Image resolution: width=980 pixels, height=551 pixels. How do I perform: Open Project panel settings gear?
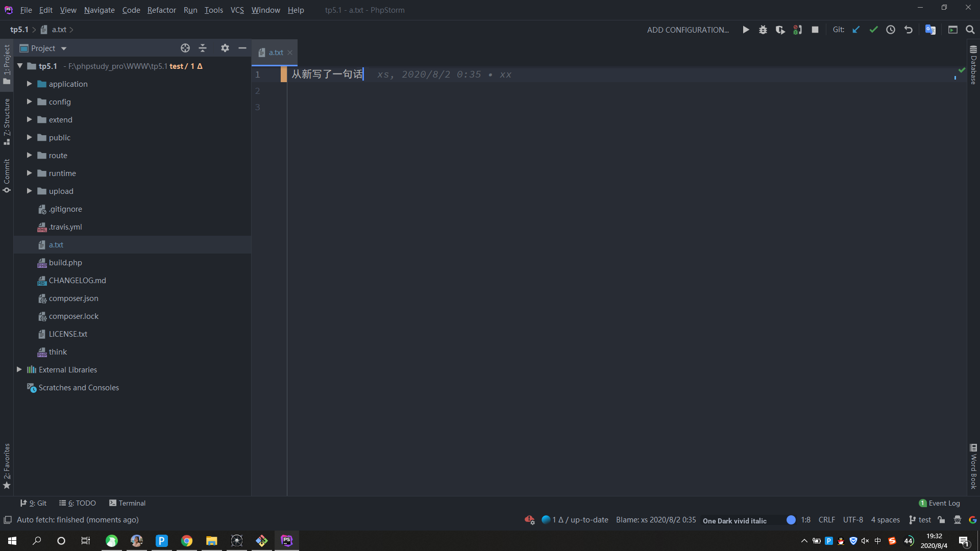[225, 48]
